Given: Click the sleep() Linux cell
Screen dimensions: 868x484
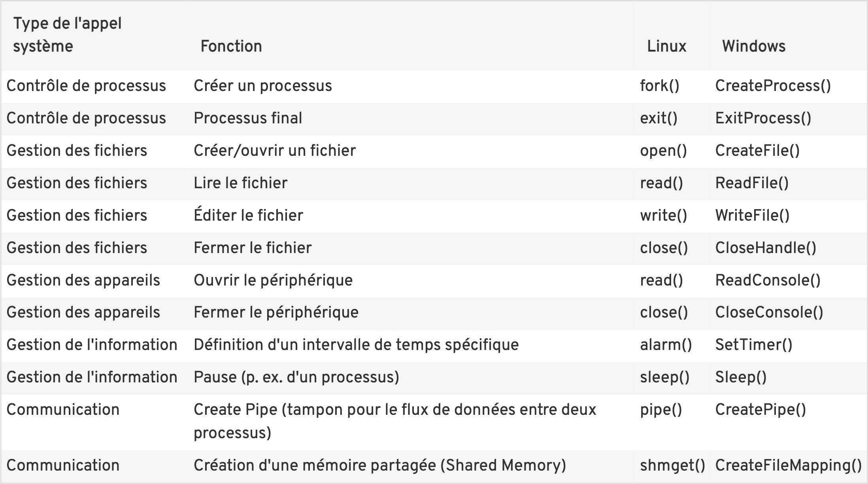Looking at the screenshot, I should click(x=664, y=377).
